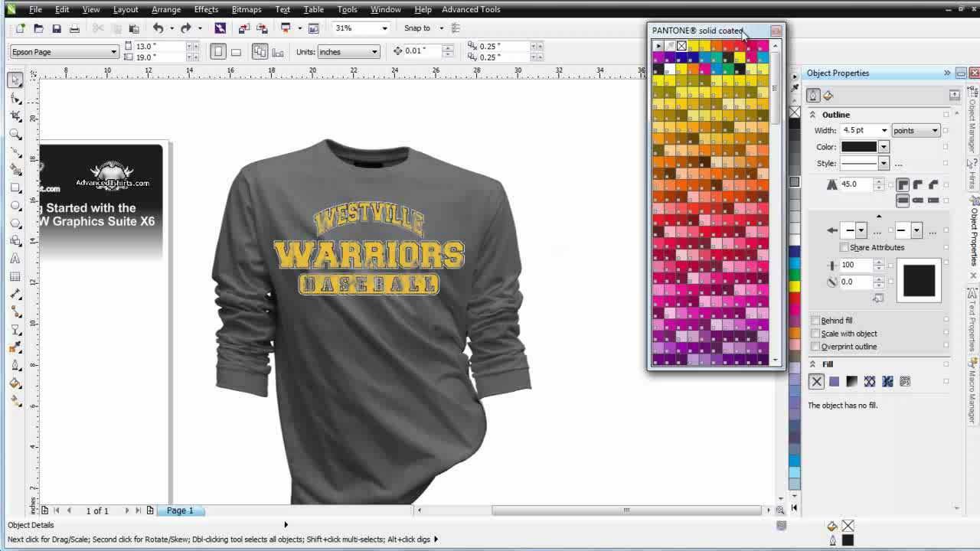Select the Ellipse tool
The height and width of the screenshot is (551, 980).
[x=15, y=205]
